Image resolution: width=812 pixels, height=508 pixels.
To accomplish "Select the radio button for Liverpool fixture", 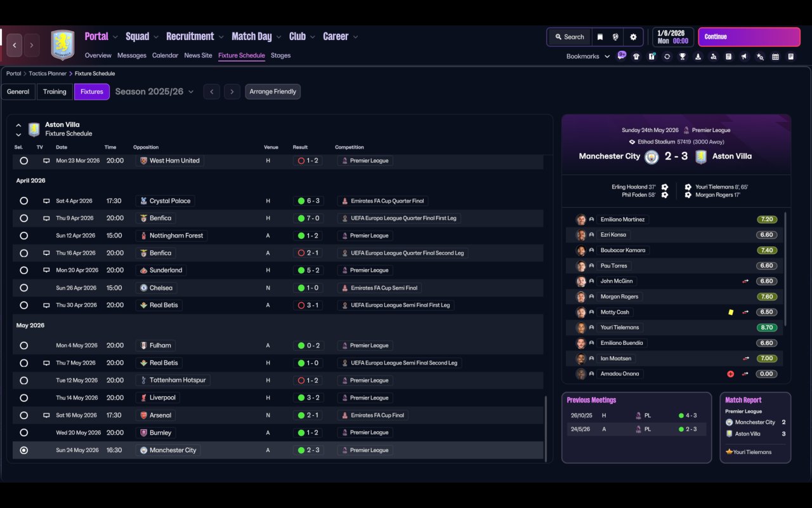I will pyautogui.click(x=24, y=398).
